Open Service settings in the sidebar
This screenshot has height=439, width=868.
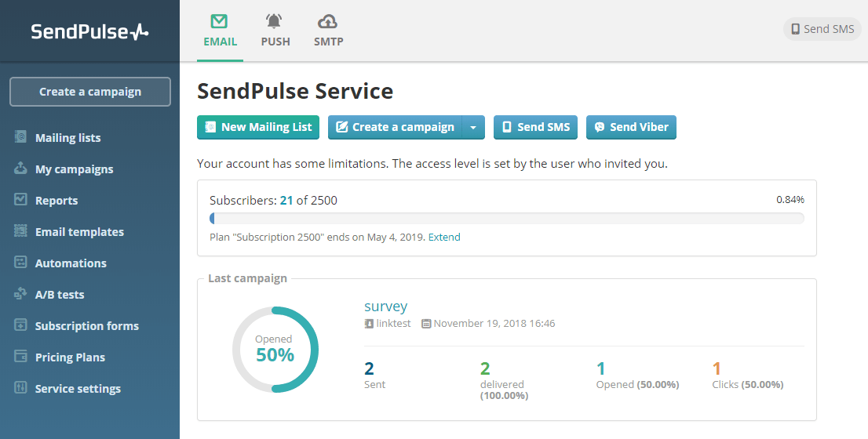point(78,389)
